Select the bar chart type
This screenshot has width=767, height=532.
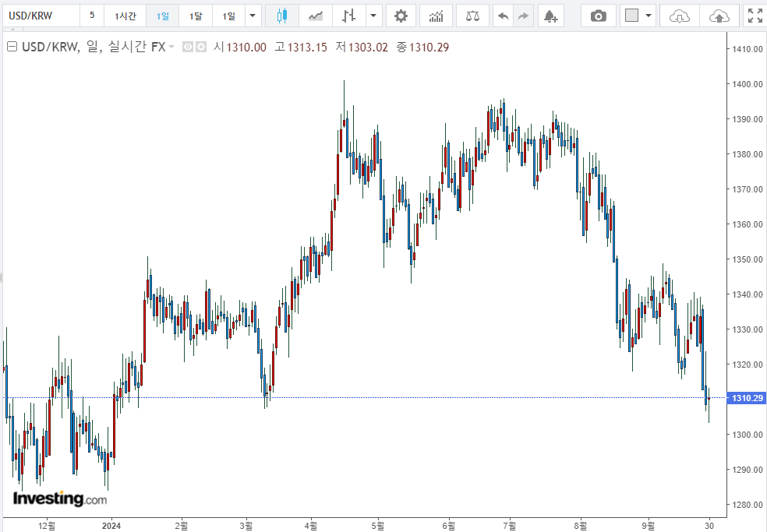tap(348, 16)
